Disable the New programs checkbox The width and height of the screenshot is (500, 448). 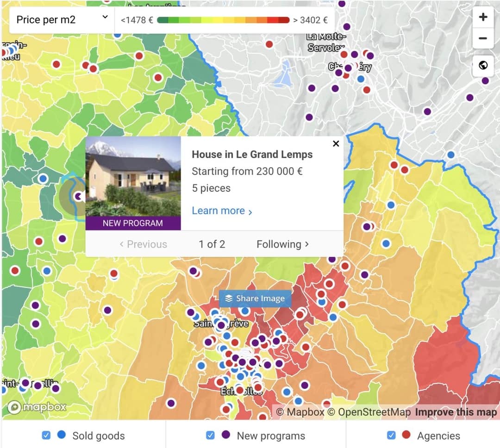pyautogui.click(x=211, y=435)
